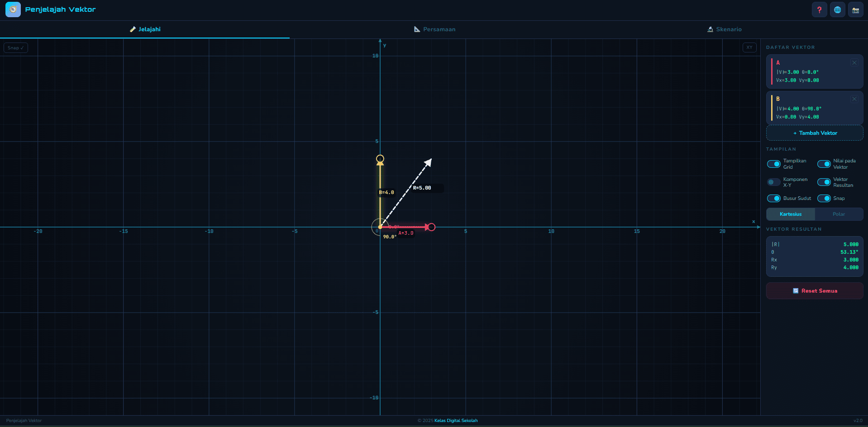Click the red vector A endpoint handle

[432, 227]
